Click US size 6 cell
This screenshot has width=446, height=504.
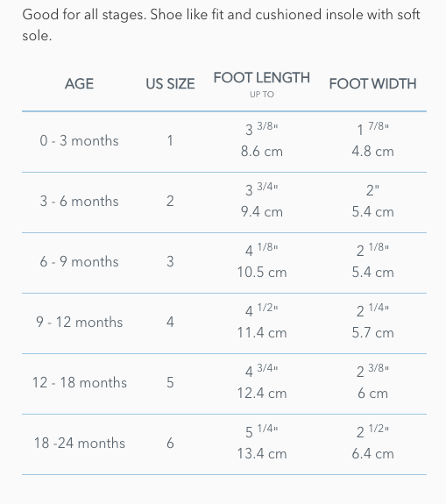(x=170, y=443)
